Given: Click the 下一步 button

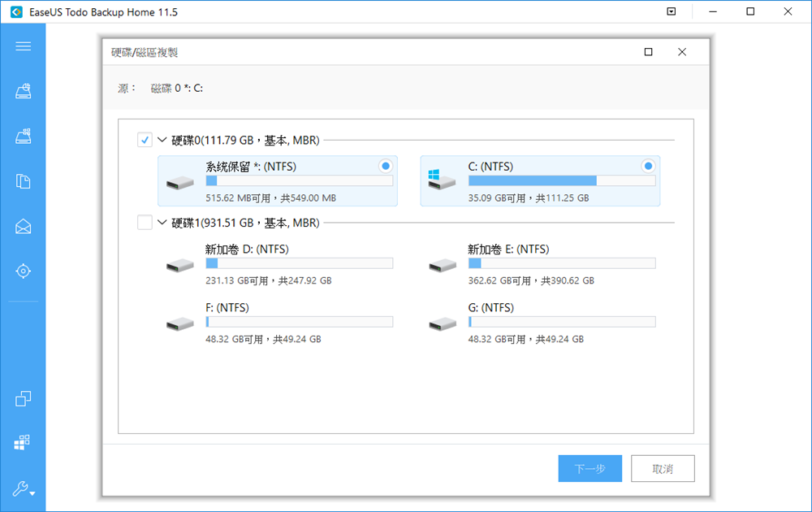Looking at the screenshot, I should [590, 469].
